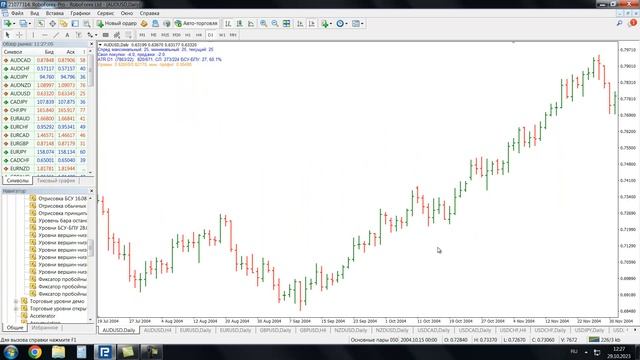Select the horizontal line drawing tool
The image size is (640, 360).
pos(44,35)
